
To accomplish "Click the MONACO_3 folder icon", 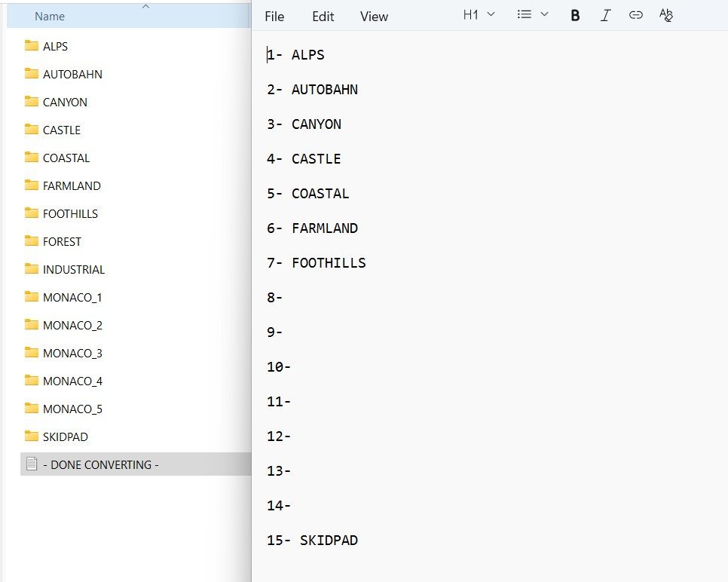I will [32, 353].
